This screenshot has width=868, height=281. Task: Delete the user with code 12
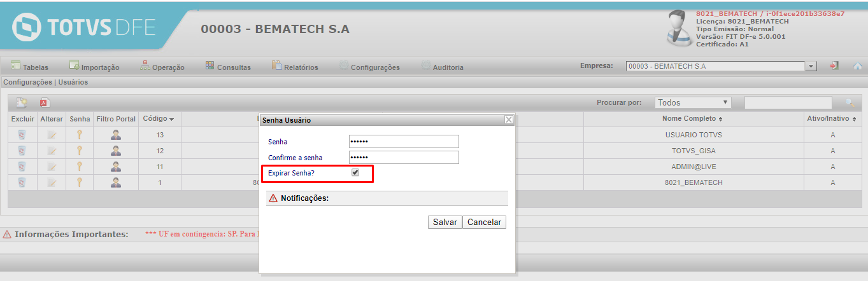coord(22,151)
